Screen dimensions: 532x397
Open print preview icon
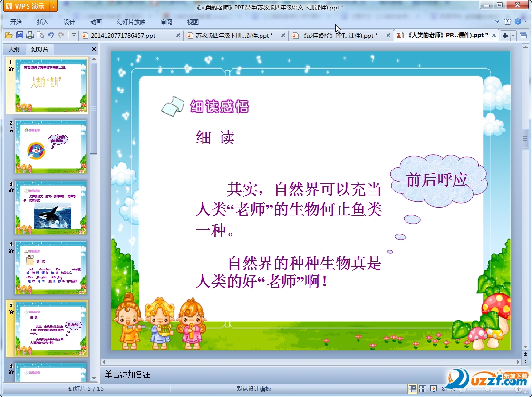click(40, 35)
